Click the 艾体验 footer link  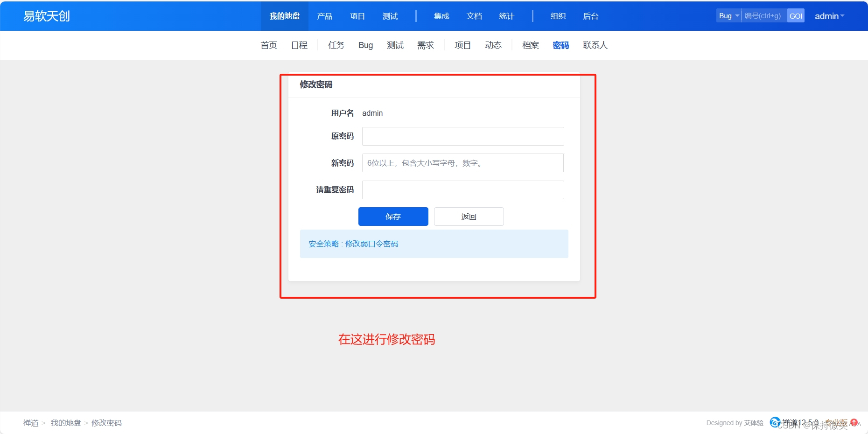click(x=754, y=423)
